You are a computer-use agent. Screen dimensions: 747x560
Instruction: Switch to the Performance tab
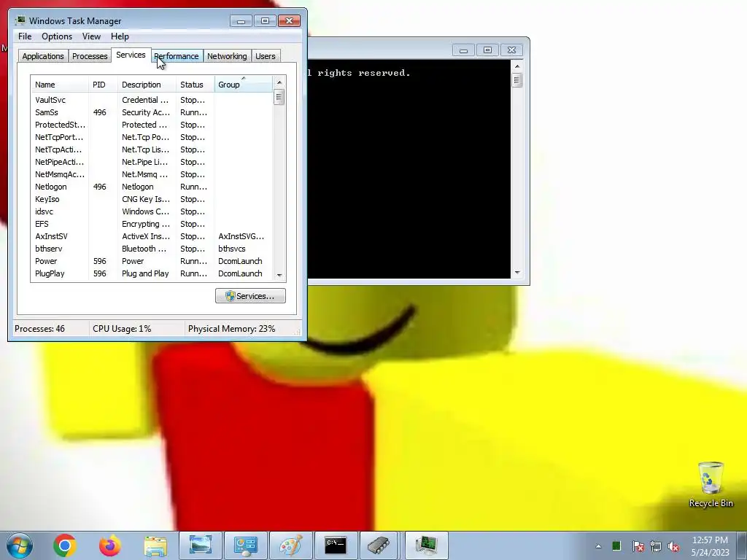pyautogui.click(x=177, y=56)
